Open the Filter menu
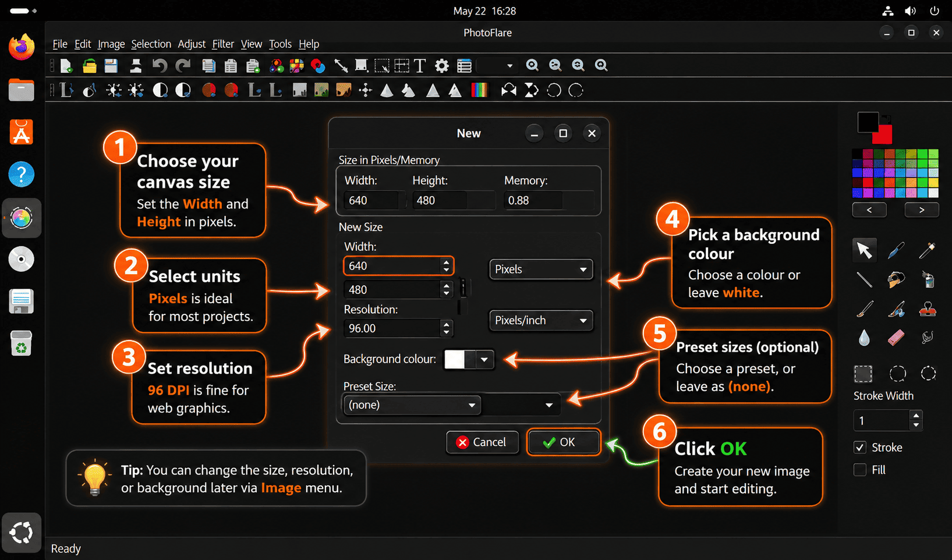Screen dimensions: 952x560 click(x=223, y=44)
